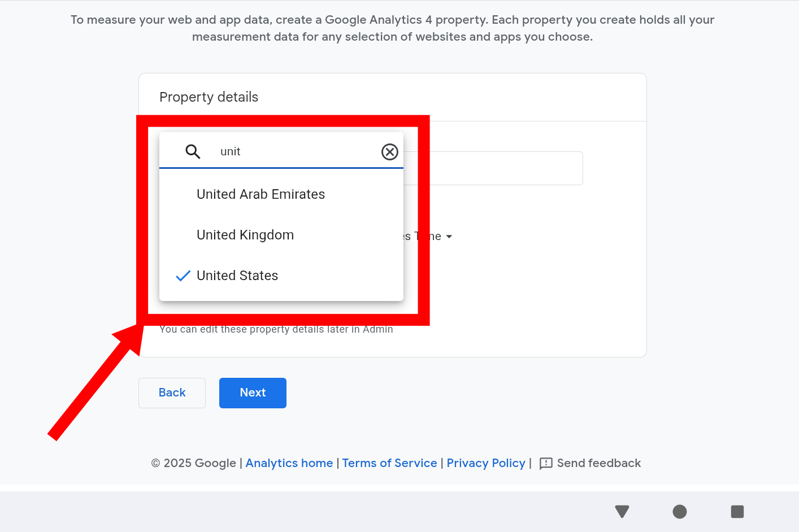
Task: Click the country search input field
Action: tap(294, 151)
